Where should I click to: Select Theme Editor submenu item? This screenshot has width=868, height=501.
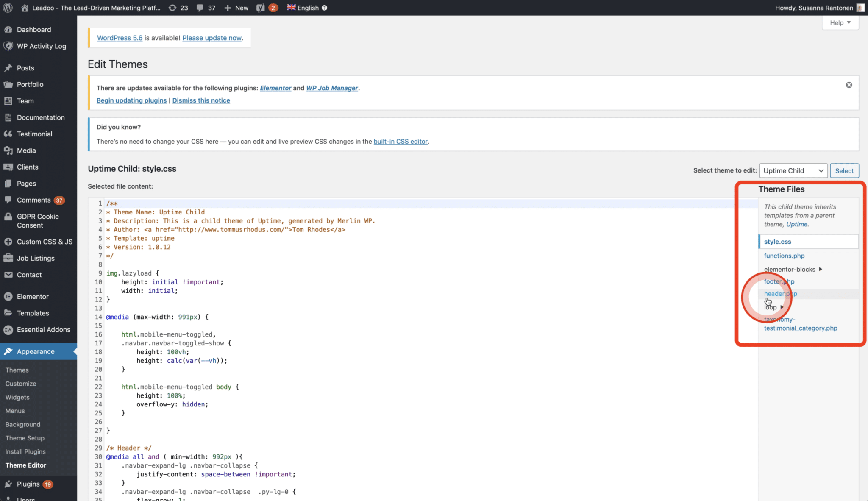point(26,465)
